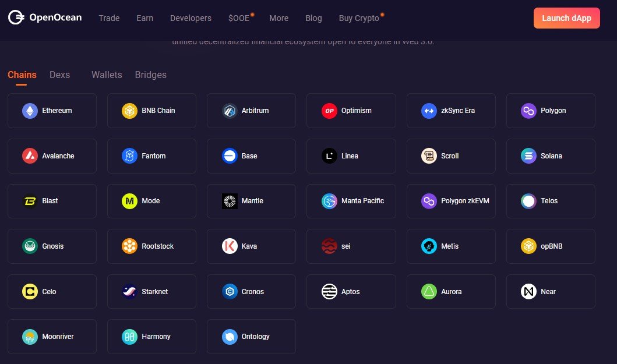Click the Polygon zkEVM icon

429,201
